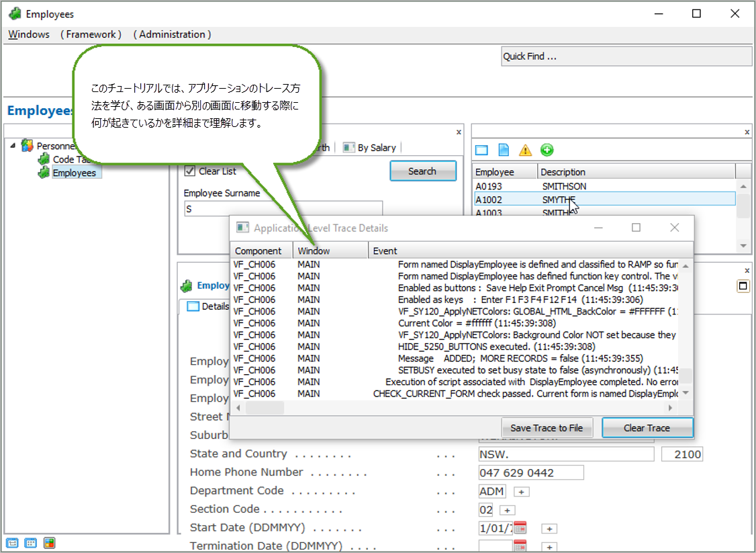
Task: Select Employees in the navigation tree
Action: tap(75, 173)
